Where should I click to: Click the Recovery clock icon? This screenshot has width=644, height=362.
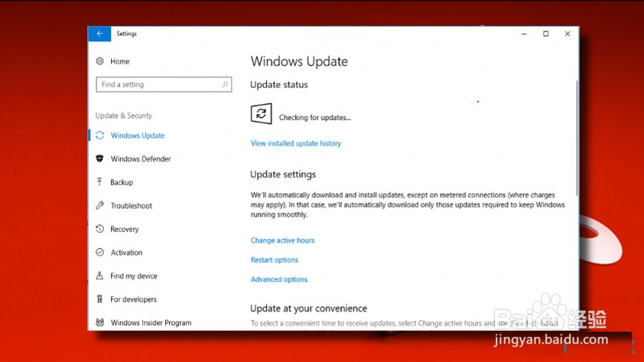point(100,229)
